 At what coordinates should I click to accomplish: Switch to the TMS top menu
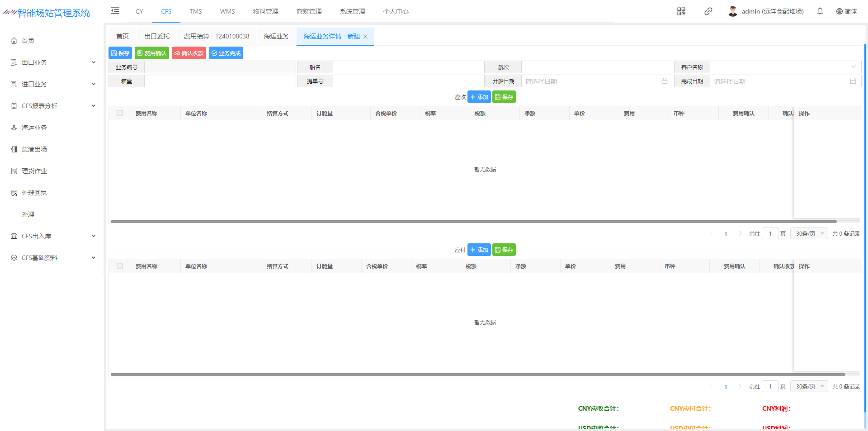pyautogui.click(x=196, y=11)
